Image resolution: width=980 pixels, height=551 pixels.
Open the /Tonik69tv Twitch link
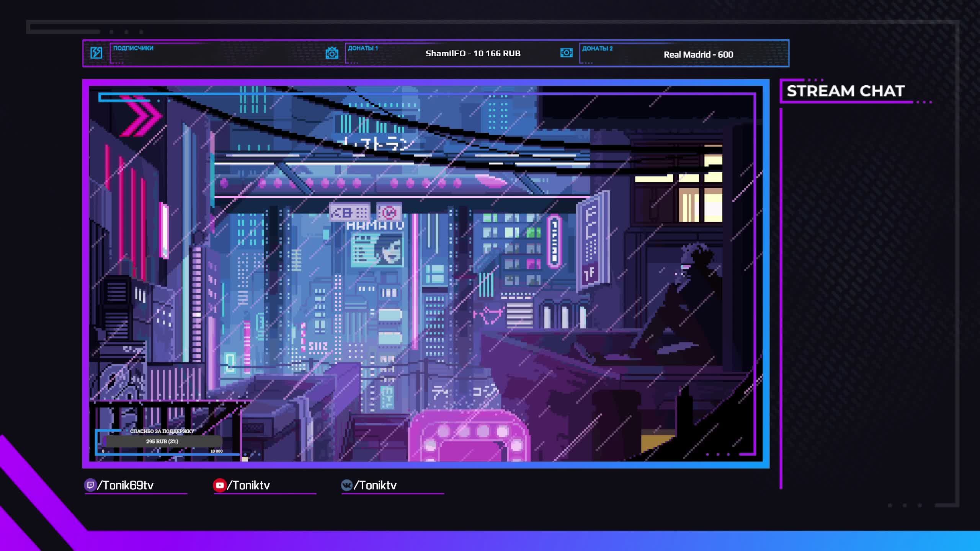(126, 486)
